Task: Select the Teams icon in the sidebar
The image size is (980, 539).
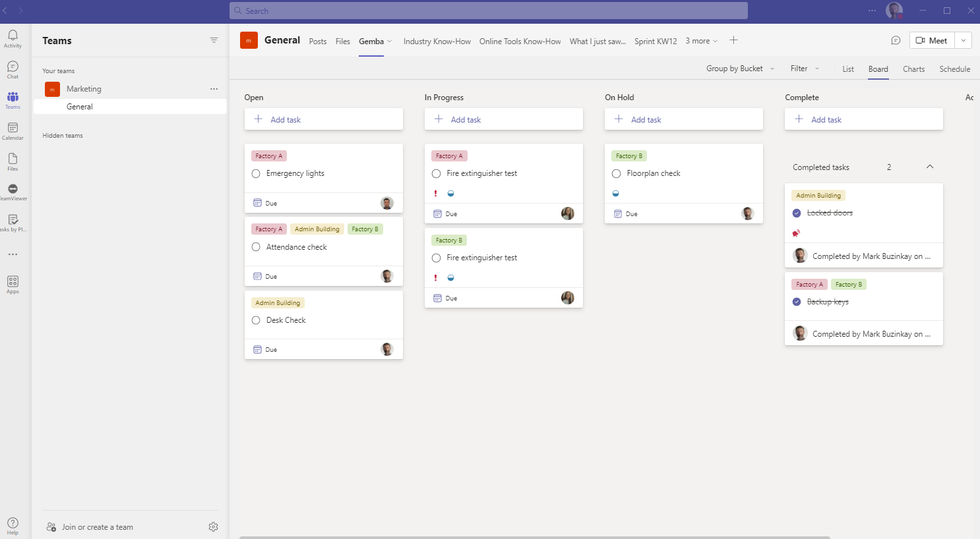Action: (13, 100)
